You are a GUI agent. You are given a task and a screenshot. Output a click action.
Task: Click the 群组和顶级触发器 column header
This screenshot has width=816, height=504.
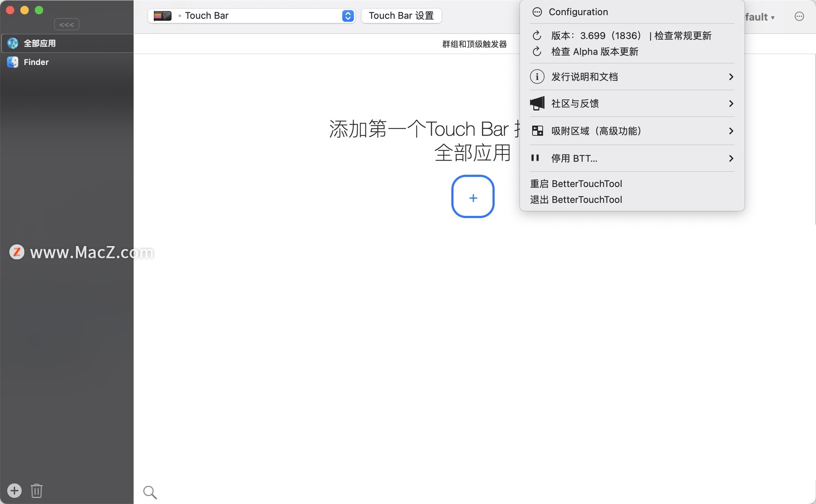474,44
